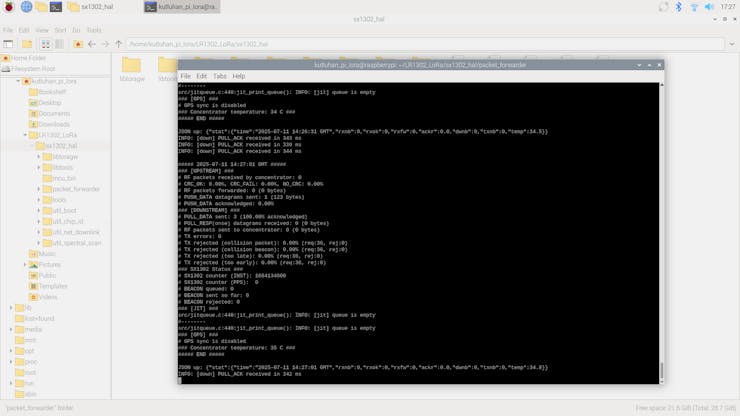Expand the libtools tree node
Viewport: 740px width, 416px height.
coord(39,168)
